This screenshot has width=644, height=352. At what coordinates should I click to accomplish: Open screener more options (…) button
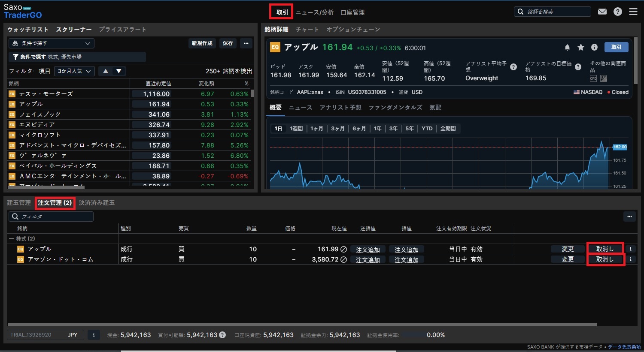tap(246, 43)
